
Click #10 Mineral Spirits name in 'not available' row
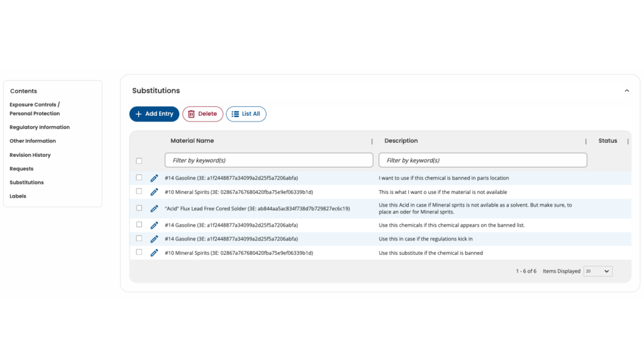point(238,192)
